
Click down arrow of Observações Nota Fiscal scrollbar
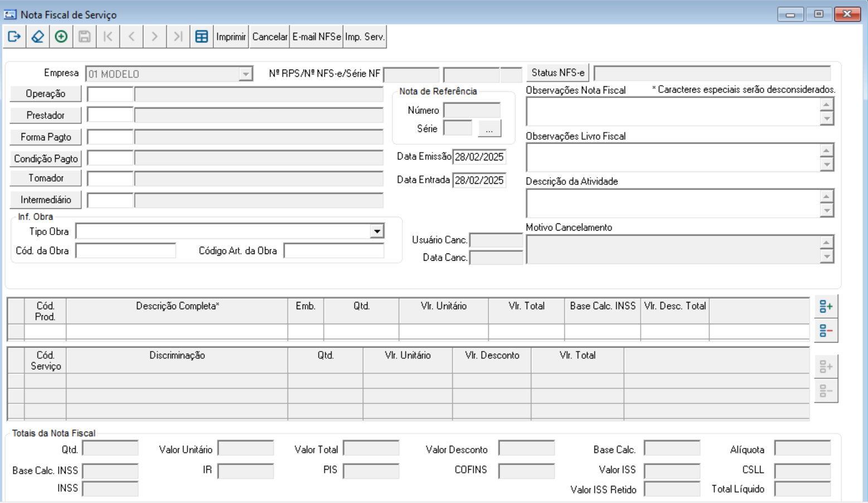coord(827,118)
